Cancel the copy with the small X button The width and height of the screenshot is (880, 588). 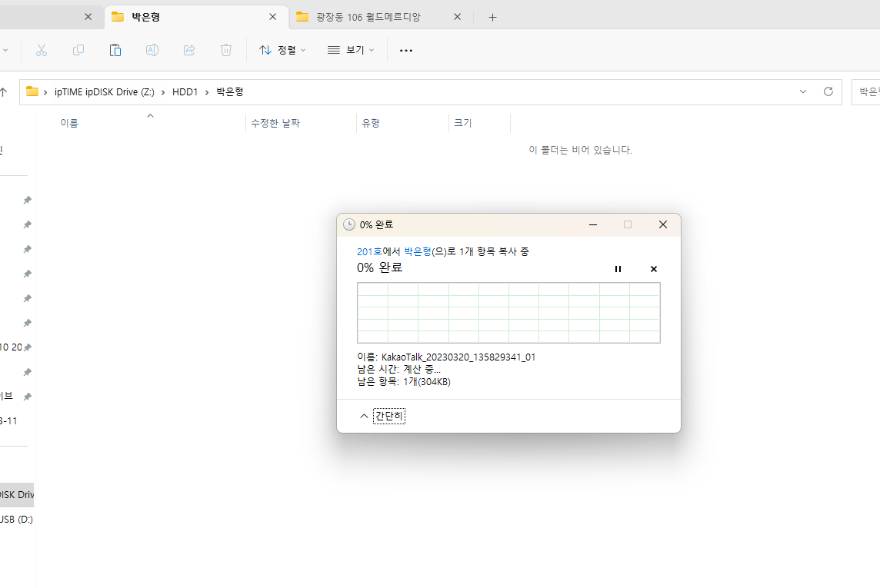pos(654,269)
